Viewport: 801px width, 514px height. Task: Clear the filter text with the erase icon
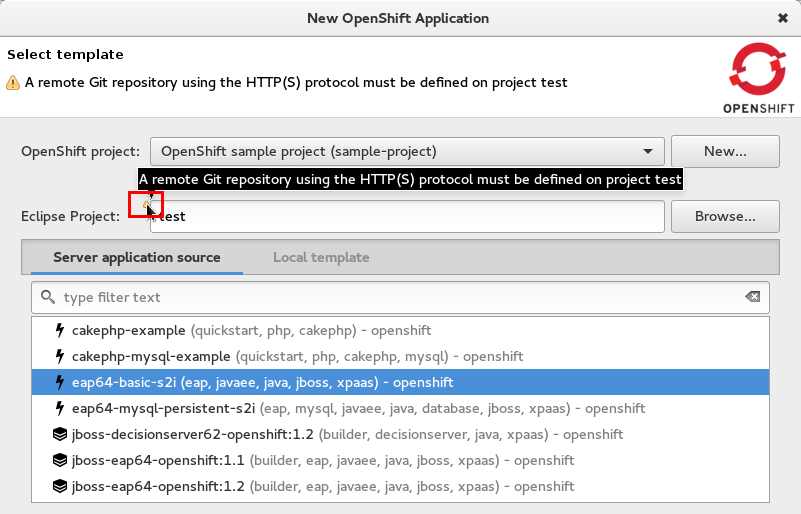tap(752, 297)
